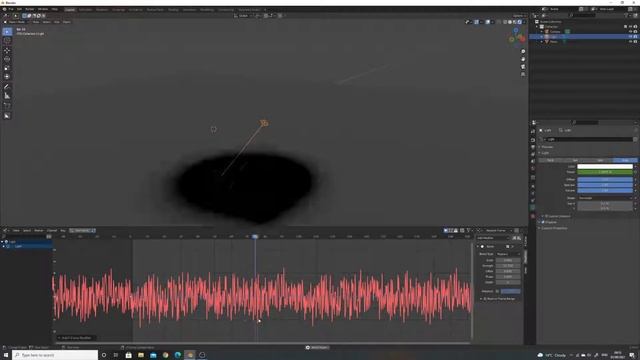Toggle camera view icon in viewport

click(523, 67)
